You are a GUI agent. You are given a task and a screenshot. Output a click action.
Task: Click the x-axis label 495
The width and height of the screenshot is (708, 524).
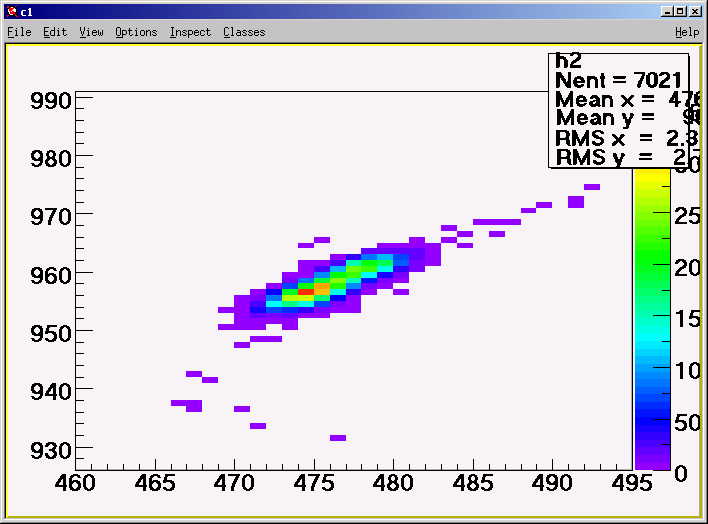click(x=632, y=483)
